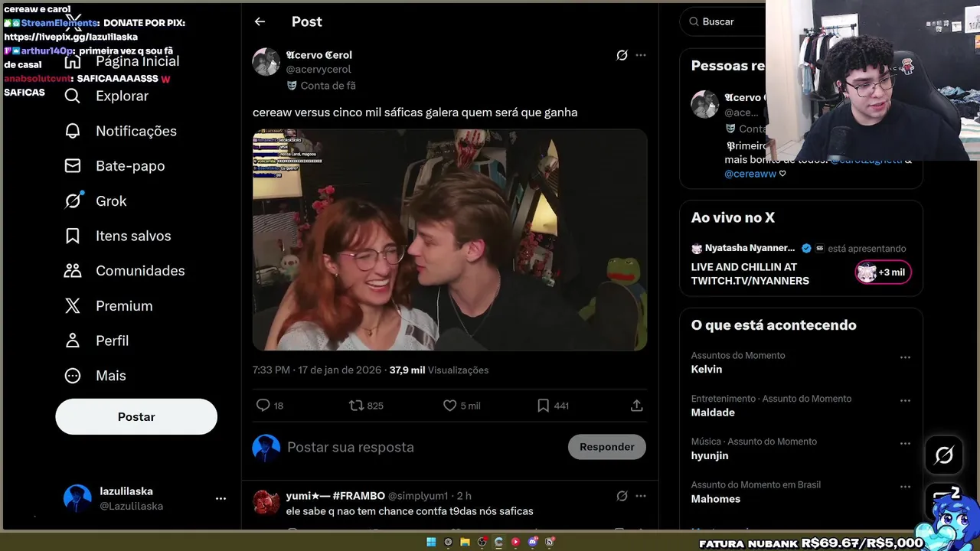
Task: Click the Notificações bell icon
Action: click(x=73, y=131)
